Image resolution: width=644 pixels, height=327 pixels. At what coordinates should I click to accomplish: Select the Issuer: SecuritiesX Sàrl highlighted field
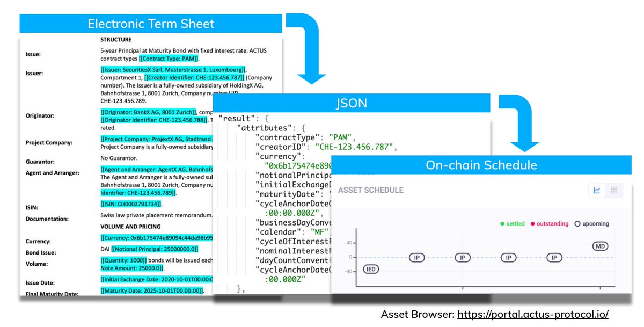click(173, 70)
